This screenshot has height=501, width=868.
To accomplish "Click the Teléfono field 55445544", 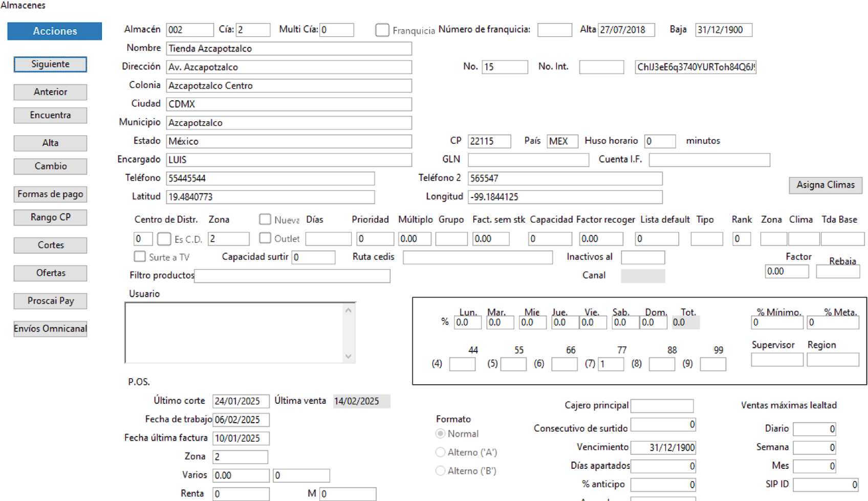I will point(270,179).
